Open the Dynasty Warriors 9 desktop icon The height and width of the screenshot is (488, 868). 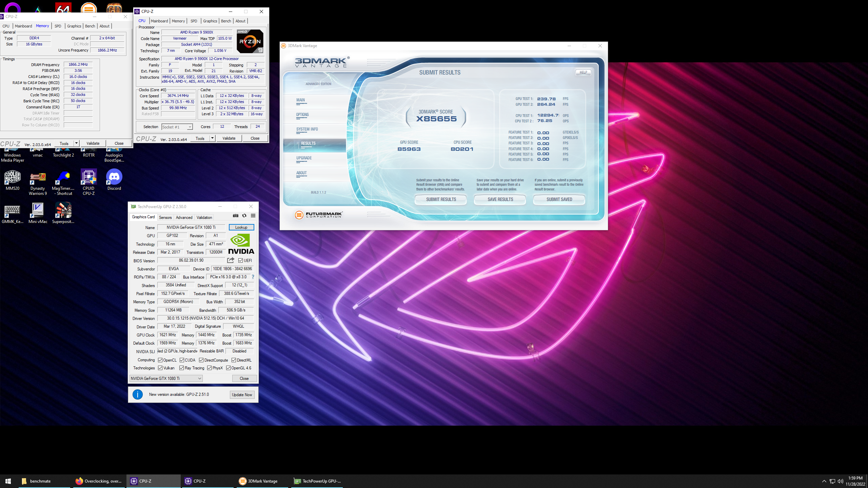pos(38,183)
